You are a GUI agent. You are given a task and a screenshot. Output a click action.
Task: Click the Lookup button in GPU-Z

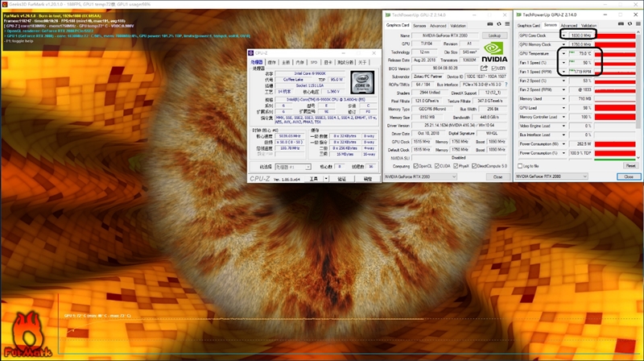click(494, 35)
